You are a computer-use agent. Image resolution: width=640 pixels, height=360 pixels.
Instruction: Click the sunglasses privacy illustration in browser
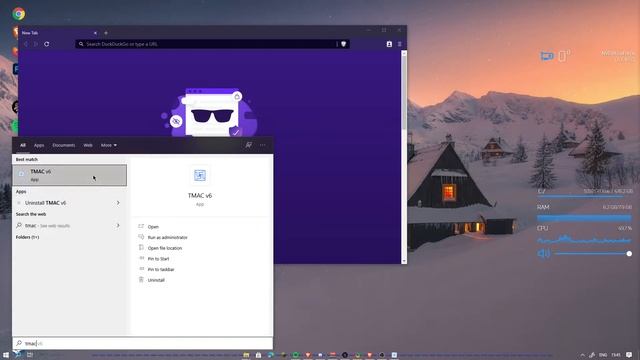click(211, 112)
